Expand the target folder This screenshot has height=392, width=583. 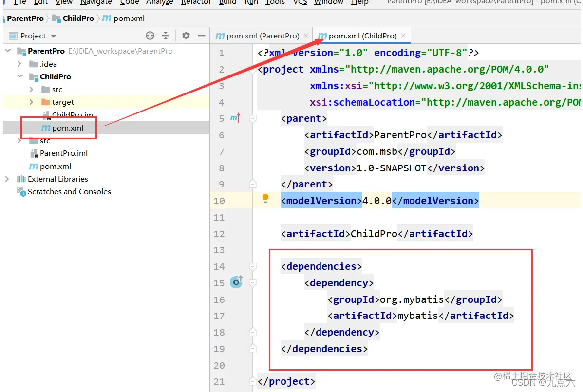(32, 102)
